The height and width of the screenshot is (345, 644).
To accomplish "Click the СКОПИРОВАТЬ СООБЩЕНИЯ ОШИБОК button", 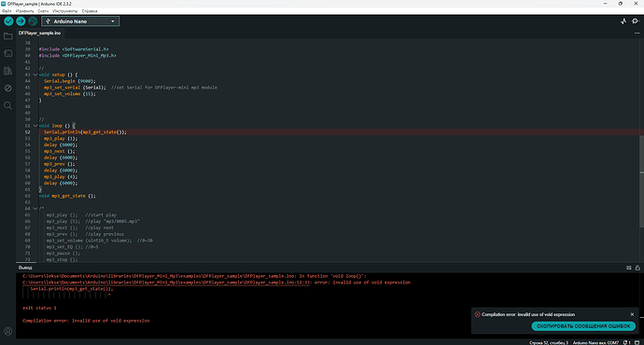I will pos(583,326).
